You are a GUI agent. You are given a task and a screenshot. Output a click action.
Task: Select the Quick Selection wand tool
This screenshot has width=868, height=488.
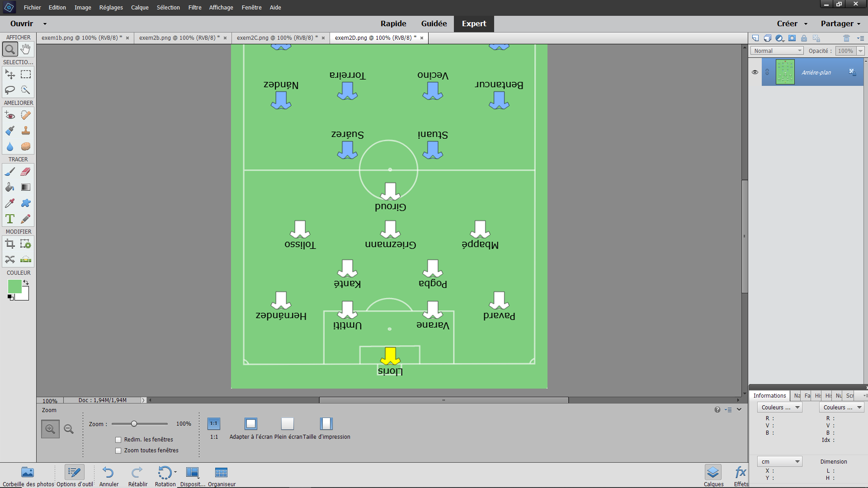tap(26, 90)
